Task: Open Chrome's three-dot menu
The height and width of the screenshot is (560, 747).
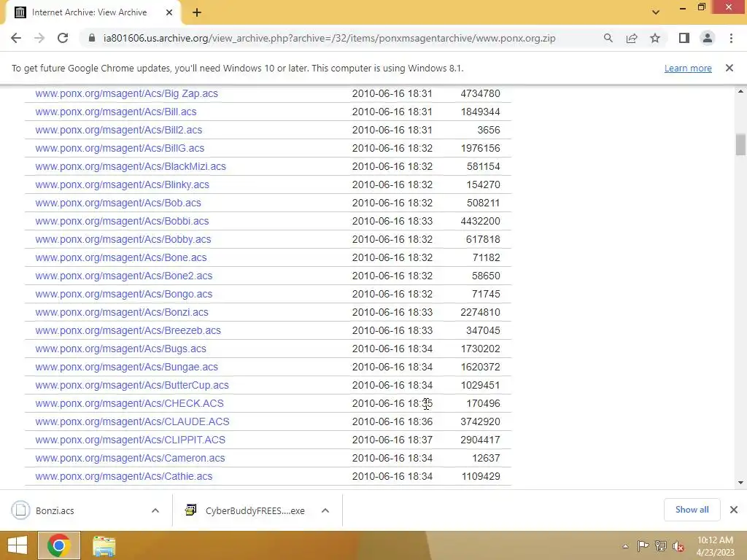Action: click(x=731, y=38)
